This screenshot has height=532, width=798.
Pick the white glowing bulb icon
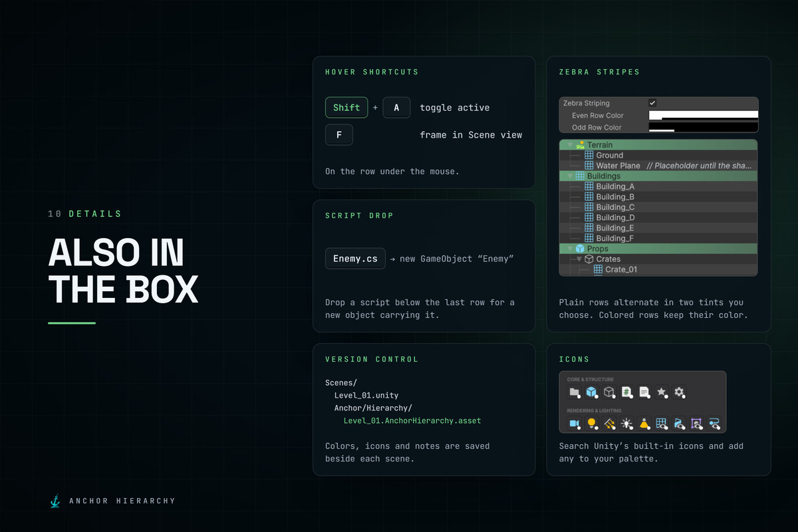point(626,424)
